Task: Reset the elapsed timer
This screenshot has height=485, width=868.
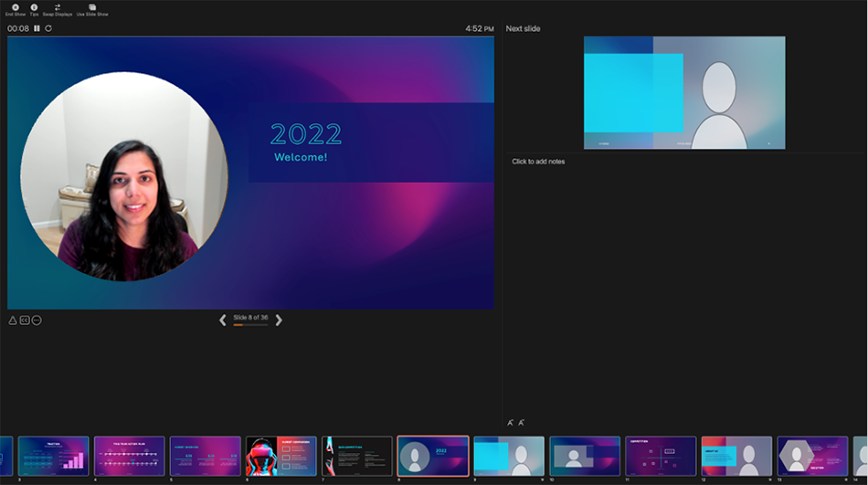Action: (x=48, y=28)
